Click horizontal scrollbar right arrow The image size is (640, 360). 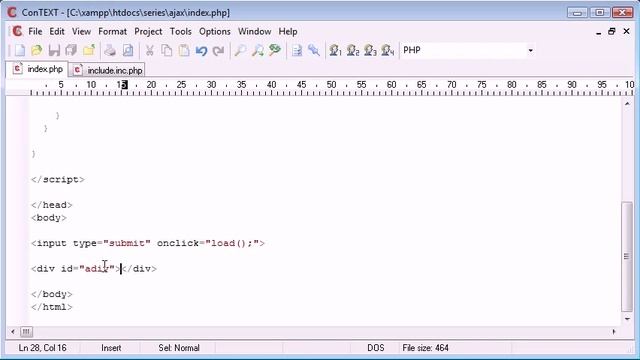click(614, 332)
